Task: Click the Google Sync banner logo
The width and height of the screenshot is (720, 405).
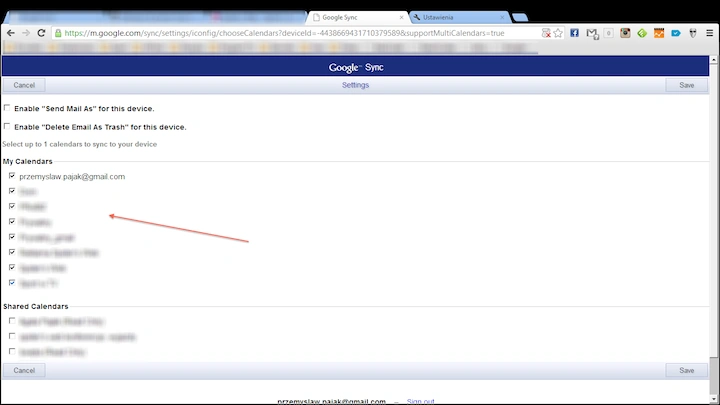Action: [x=356, y=67]
